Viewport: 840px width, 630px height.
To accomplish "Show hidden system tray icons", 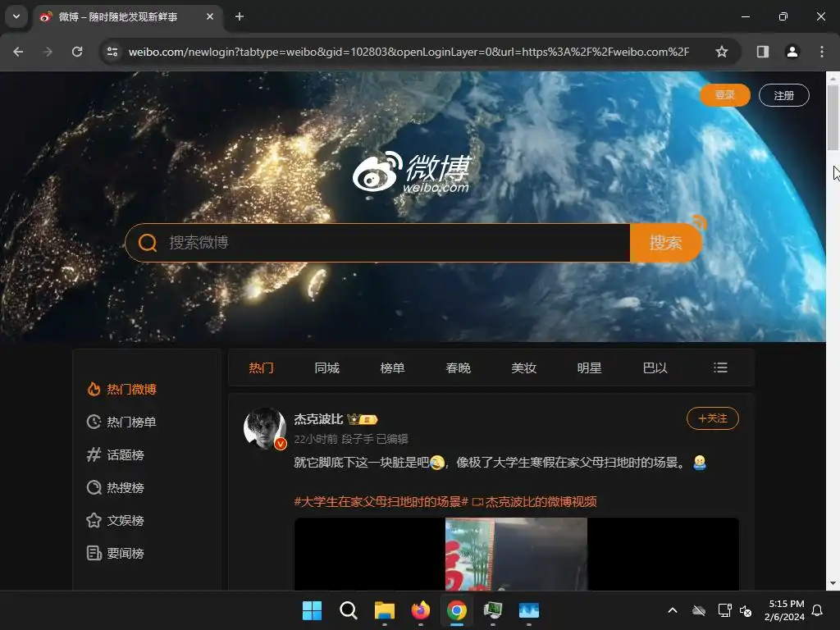I will coord(673,610).
